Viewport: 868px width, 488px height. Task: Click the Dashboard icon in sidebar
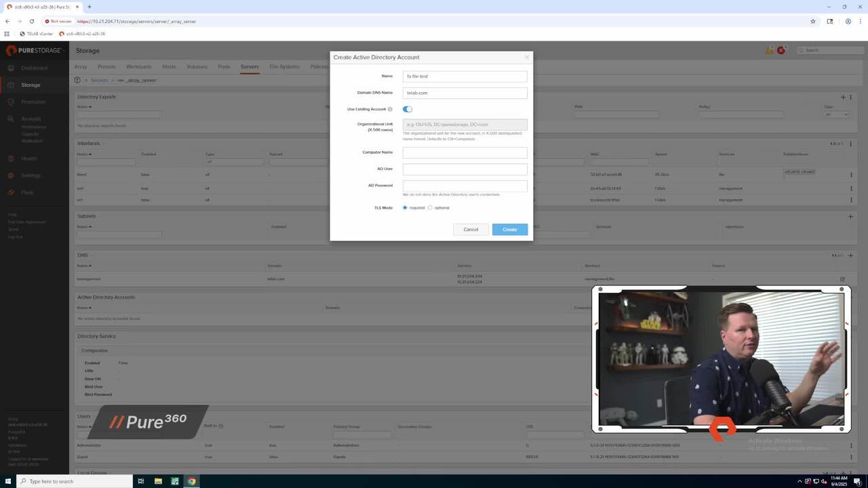(12, 68)
